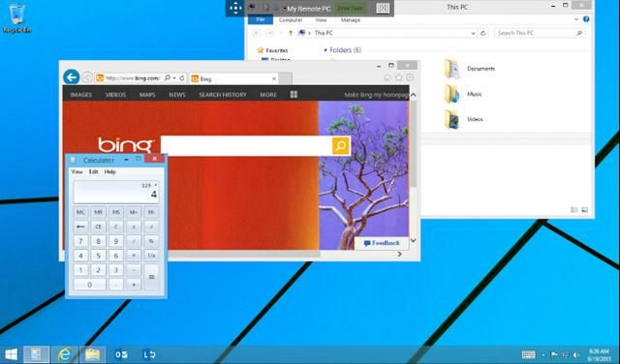Viewport: 620px width, 364px height.
Task: Click the Feedback link on Bing
Action: tap(382, 243)
